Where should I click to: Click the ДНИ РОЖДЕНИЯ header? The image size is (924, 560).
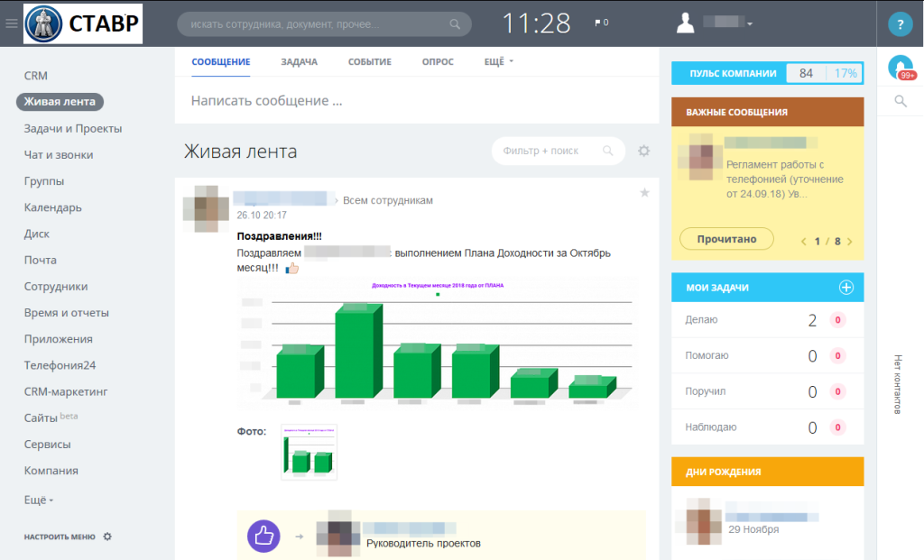767,472
